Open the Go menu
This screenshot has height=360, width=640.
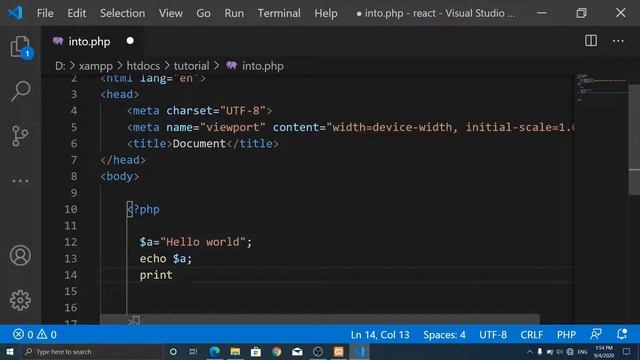[203, 13]
